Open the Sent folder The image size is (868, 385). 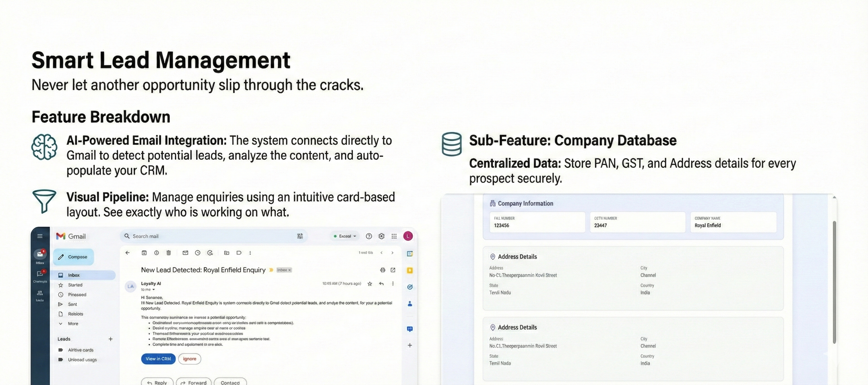click(72, 304)
